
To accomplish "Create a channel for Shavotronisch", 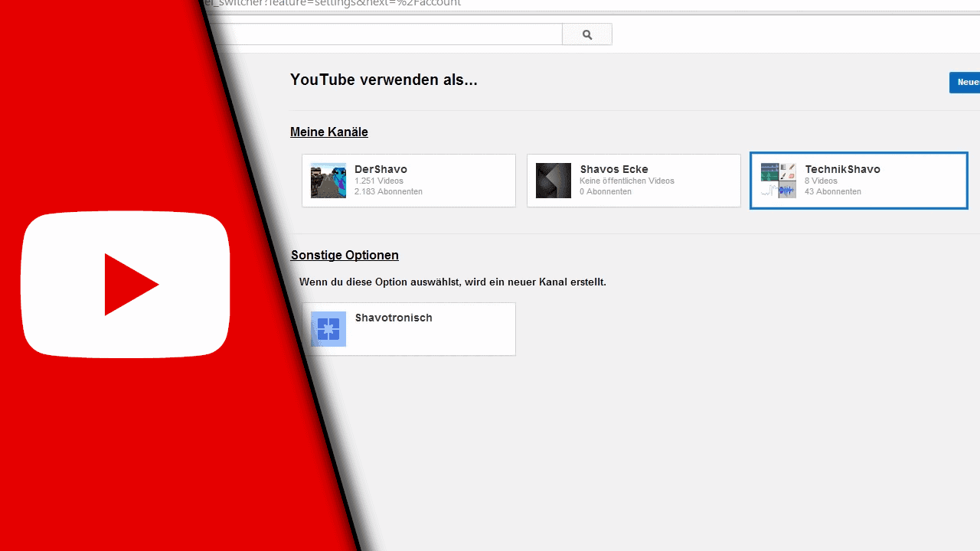I will (409, 329).
